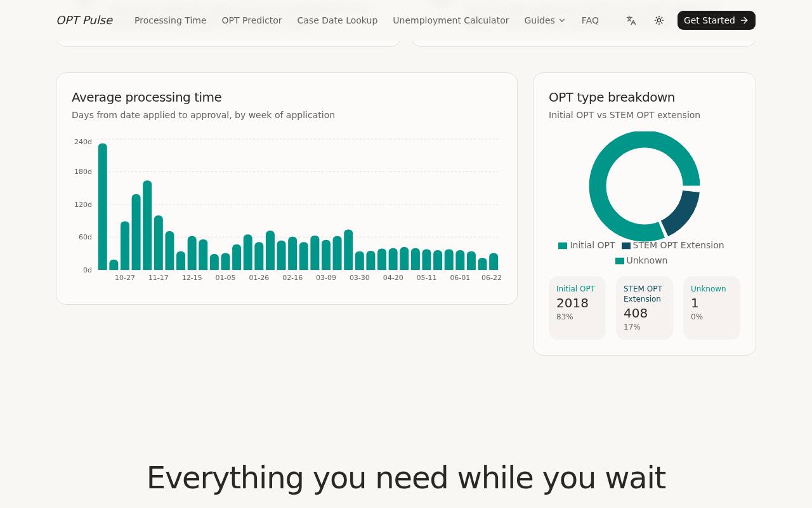The image size is (812, 508).
Task: Click the arrow icon inside Get Started
Action: (744, 20)
